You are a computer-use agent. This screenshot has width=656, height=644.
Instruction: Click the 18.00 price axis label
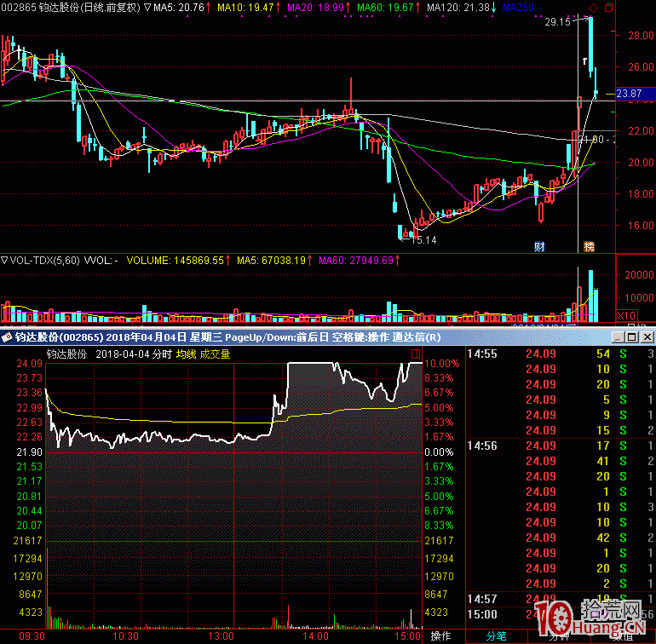coord(641,193)
